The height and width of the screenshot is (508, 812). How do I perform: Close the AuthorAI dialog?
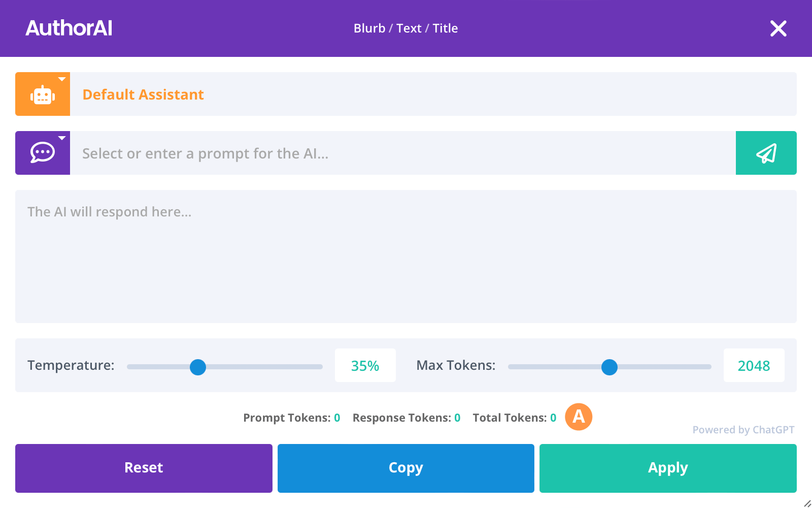778,28
